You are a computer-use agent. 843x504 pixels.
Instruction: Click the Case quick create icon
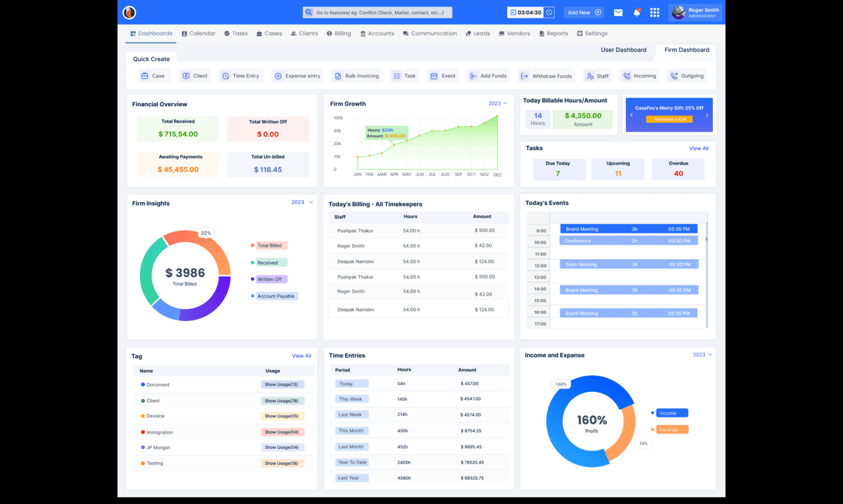pos(144,76)
